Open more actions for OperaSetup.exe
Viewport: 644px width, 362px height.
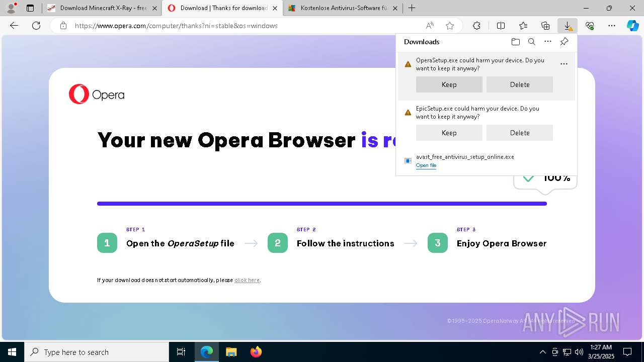pyautogui.click(x=564, y=64)
